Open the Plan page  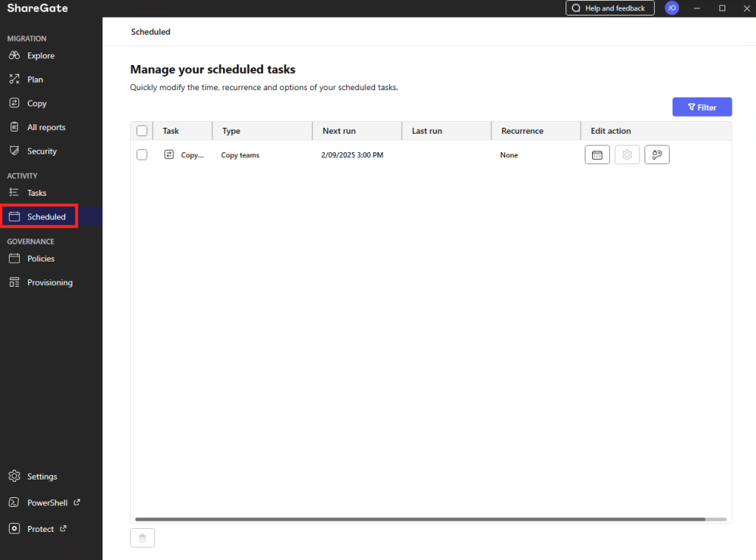[x=35, y=80]
